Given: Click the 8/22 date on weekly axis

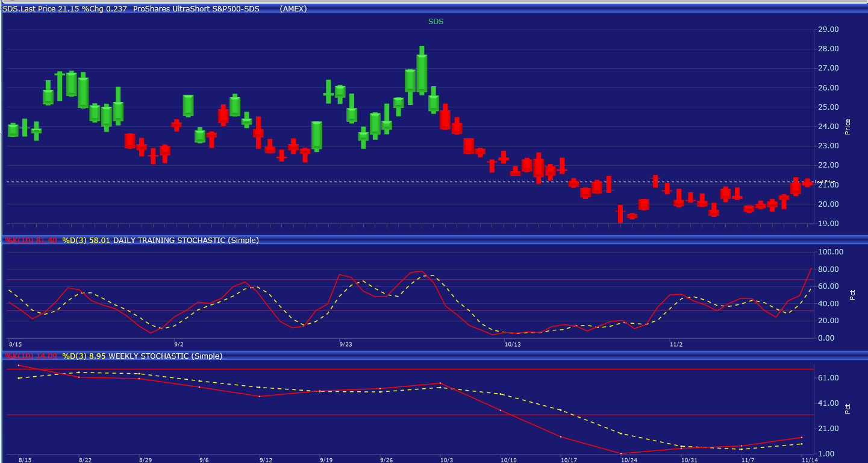Looking at the screenshot, I should click(85, 460).
